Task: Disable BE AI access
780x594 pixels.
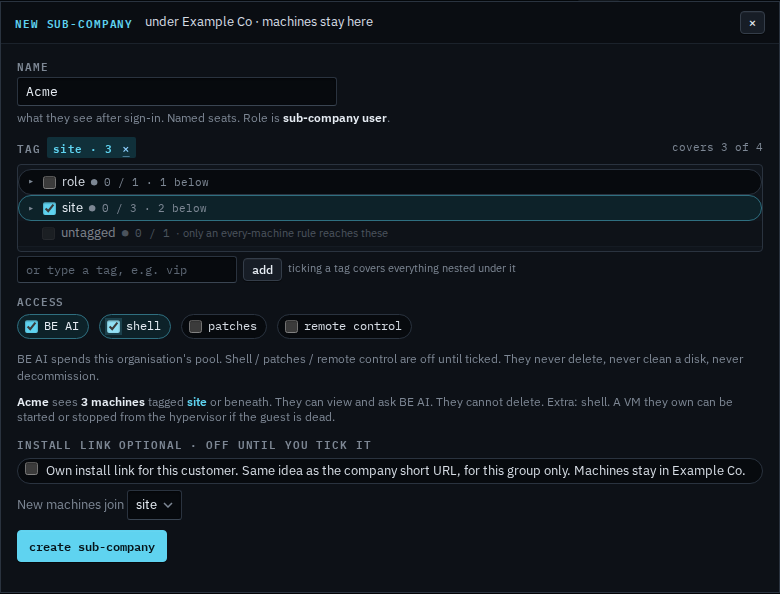Action: click(x=31, y=326)
